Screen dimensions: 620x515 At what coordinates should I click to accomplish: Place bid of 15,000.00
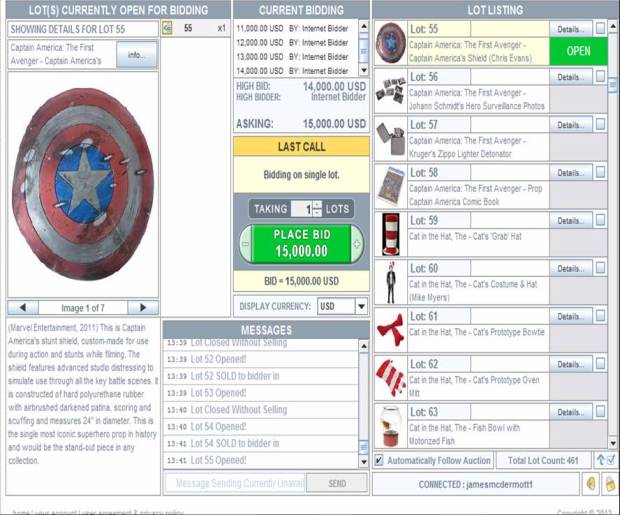tap(302, 245)
